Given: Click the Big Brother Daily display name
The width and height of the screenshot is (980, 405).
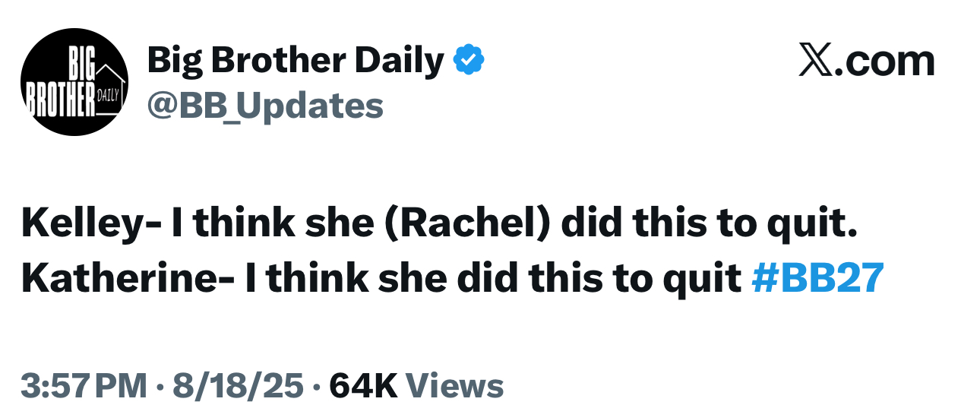Looking at the screenshot, I should point(296,60).
